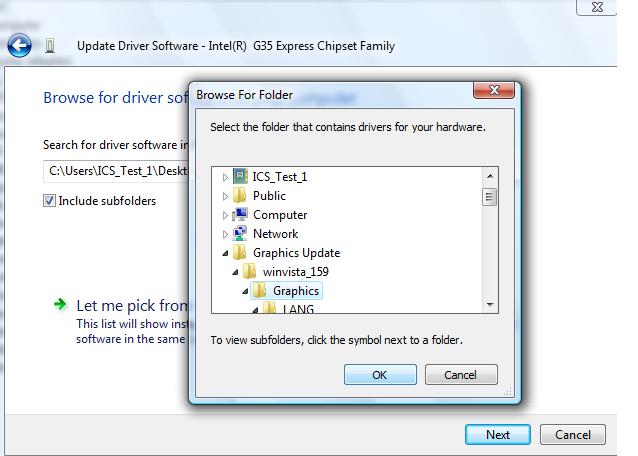
Task: Cancel the Update Driver Software wizard
Action: pyautogui.click(x=572, y=434)
